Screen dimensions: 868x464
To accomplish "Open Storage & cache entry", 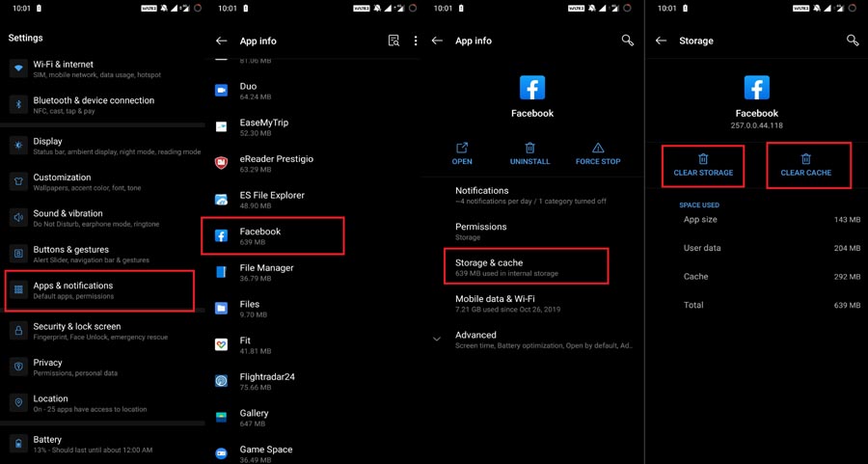I will 526,267.
